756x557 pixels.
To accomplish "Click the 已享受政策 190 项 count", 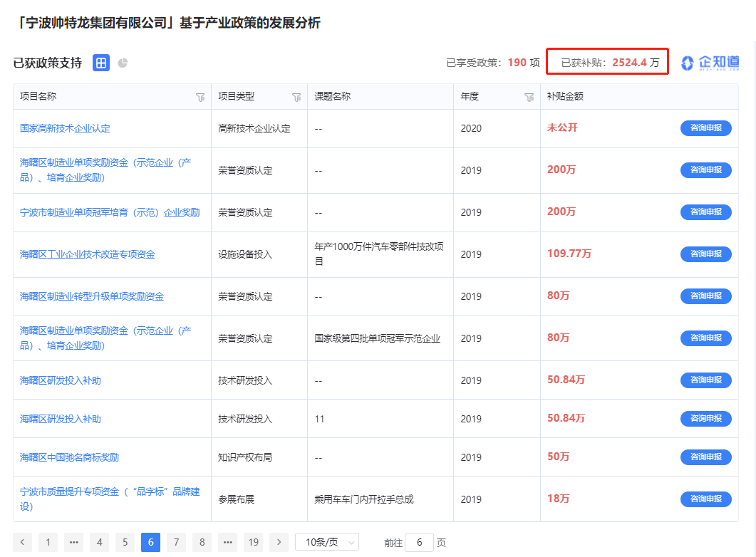I will [x=493, y=63].
